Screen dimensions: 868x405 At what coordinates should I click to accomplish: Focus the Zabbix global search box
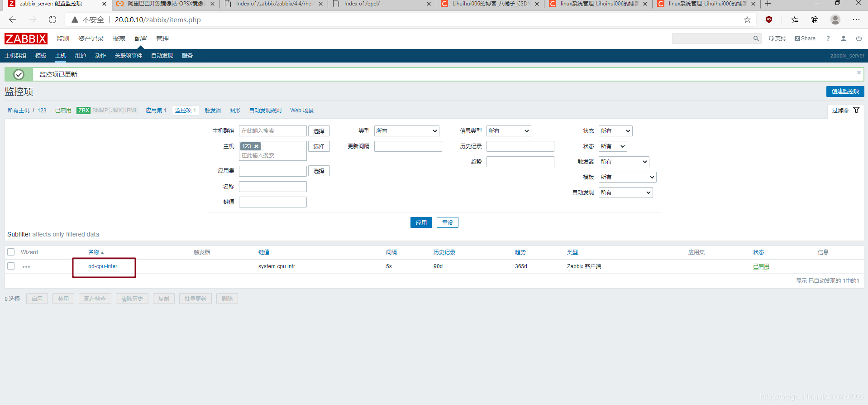pyautogui.click(x=711, y=39)
